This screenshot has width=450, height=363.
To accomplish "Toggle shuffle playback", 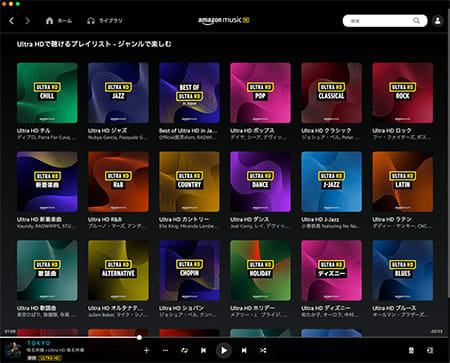I will 263,350.
